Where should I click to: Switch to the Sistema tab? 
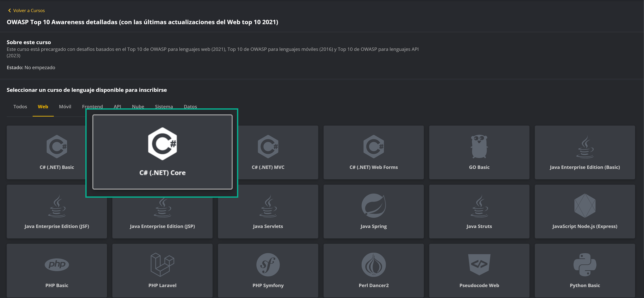(164, 106)
